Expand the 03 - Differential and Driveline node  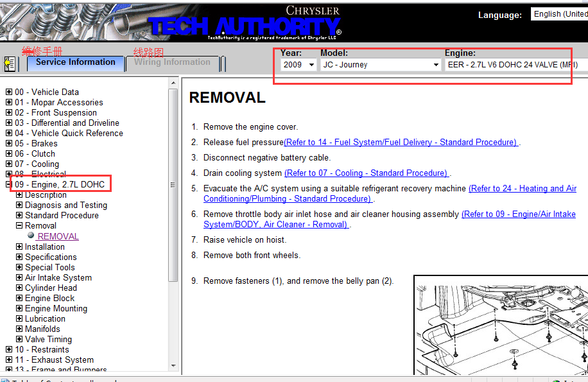click(9, 123)
